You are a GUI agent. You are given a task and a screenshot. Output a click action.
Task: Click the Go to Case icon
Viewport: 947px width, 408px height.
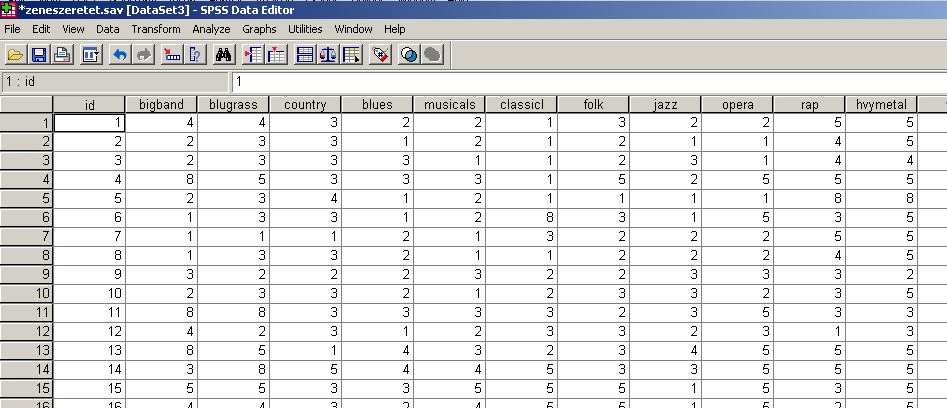171,54
